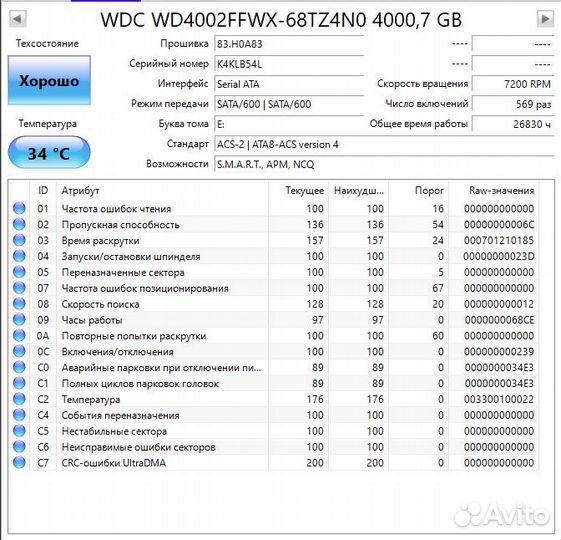Click the drive letter field E:
The height and width of the screenshot is (540, 561).
289,125
